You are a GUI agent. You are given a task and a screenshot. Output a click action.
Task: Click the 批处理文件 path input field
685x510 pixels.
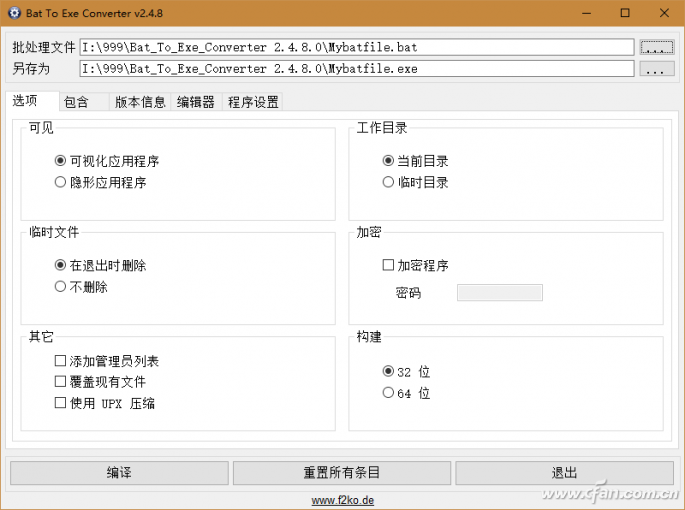356,47
